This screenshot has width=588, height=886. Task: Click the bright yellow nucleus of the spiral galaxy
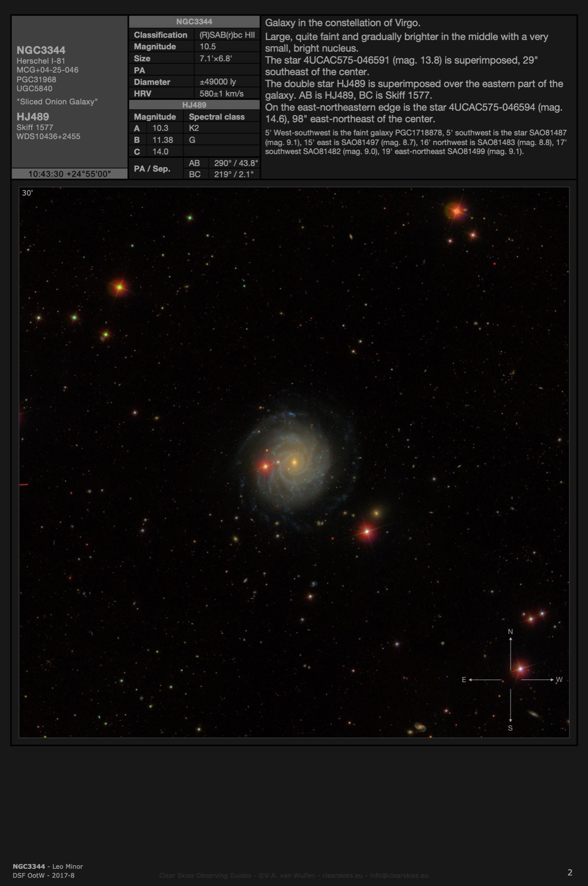coord(294,462)
